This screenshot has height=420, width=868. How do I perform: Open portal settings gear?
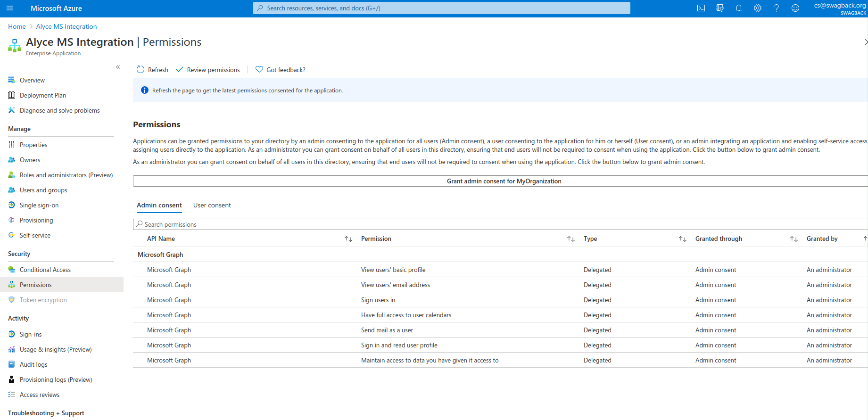pos(758,8)
